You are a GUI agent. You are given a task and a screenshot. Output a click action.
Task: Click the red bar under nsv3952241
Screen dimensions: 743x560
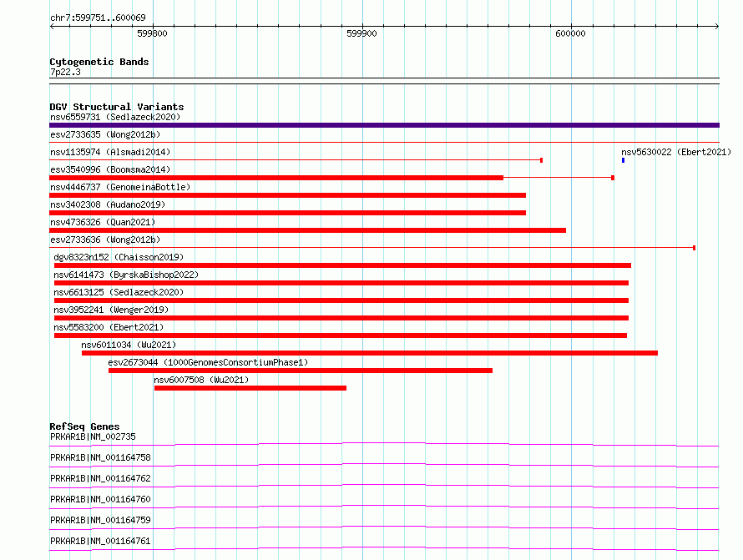[x=341, y=318]
